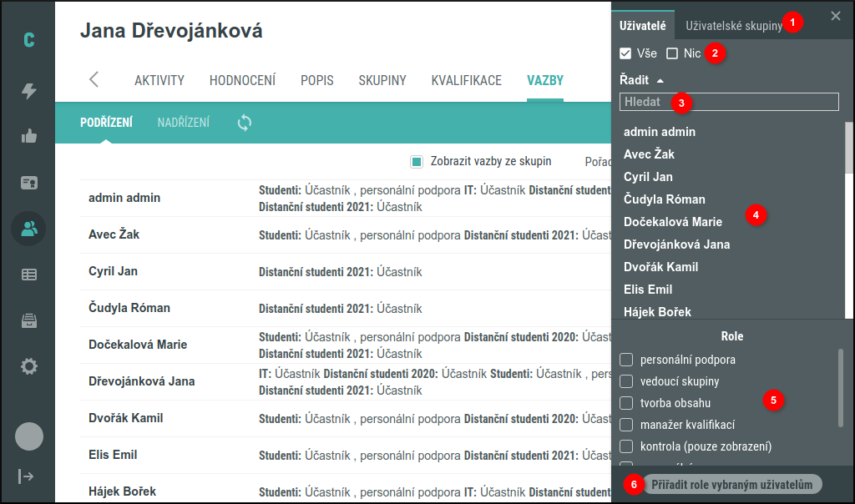
Task: Open the KVALIFIKACE tab
Action: 465,81
